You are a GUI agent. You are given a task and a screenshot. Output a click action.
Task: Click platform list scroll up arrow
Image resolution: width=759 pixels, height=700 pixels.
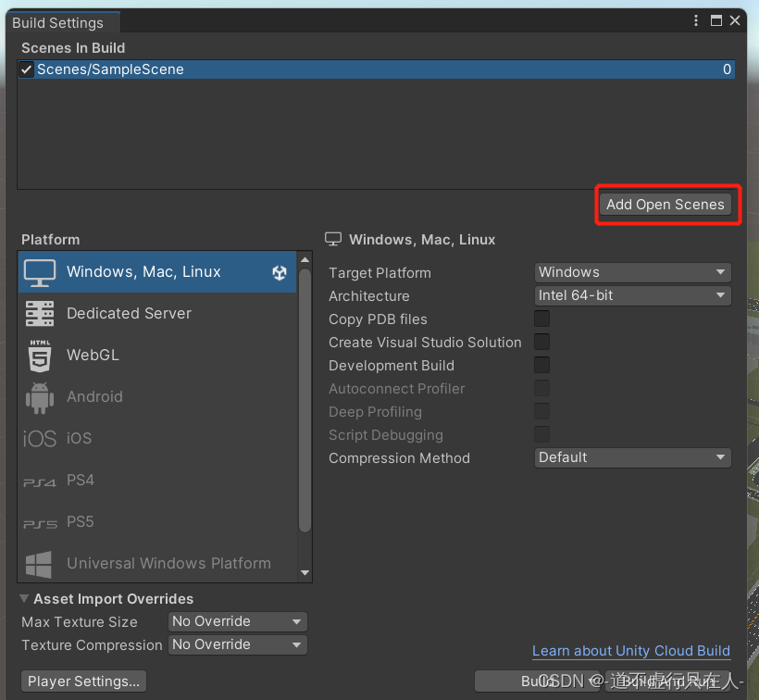pos(305,260)
